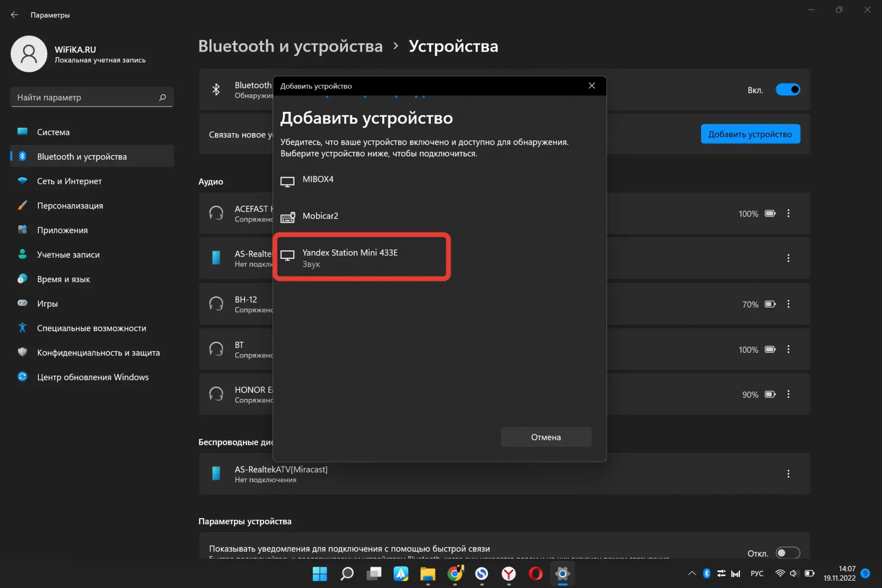Open Персонализация settings
882x588 pixels.
pos(92,205)
